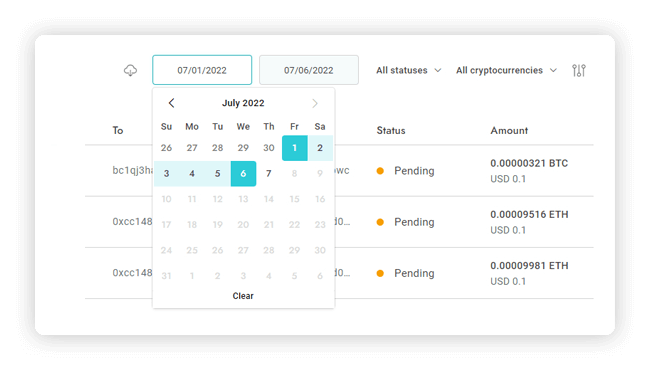650x370 pixels.
Task: Open the 0.00009516 ETH transaction row
Action: 339,222
